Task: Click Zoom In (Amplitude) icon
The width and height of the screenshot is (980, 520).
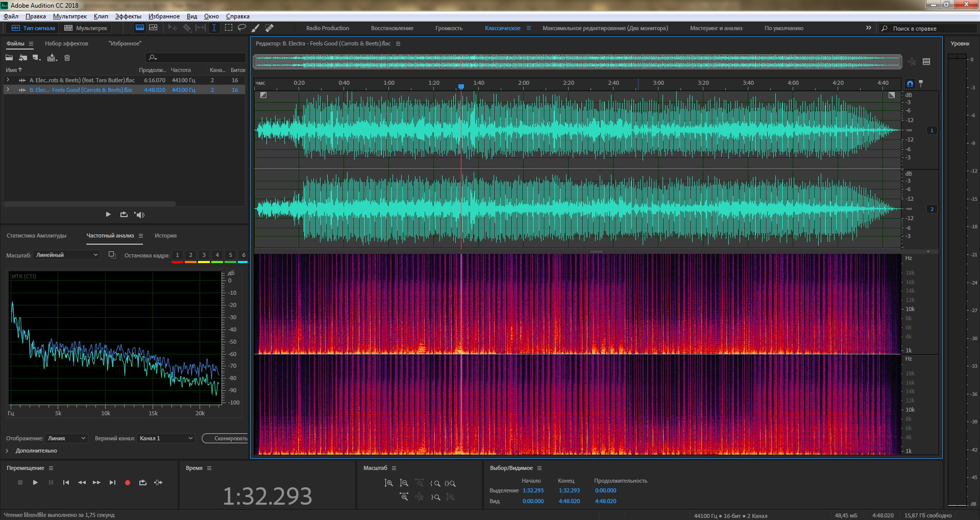Action: [388, 483]
